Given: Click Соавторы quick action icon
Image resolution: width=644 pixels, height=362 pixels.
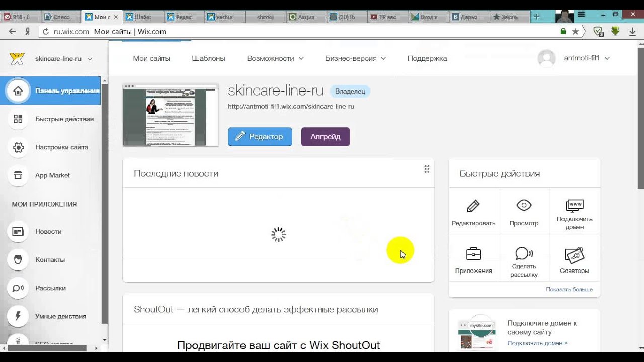Looking at the screenshot, I should (575, 255).
